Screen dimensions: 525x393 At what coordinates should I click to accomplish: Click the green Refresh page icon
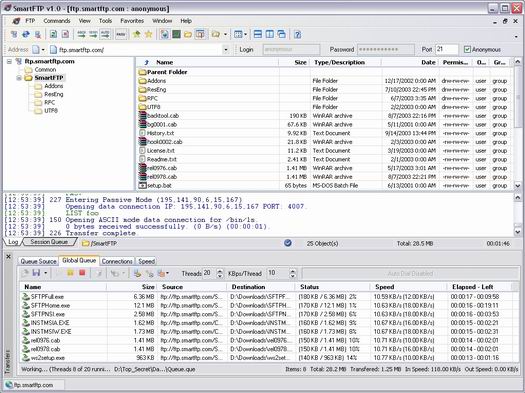(x=54, y=34)
